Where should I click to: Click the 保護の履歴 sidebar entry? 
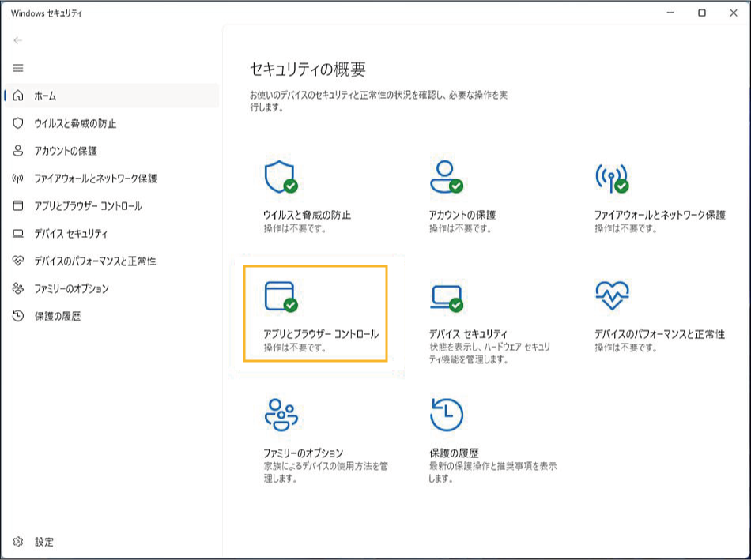coord(57,317)
